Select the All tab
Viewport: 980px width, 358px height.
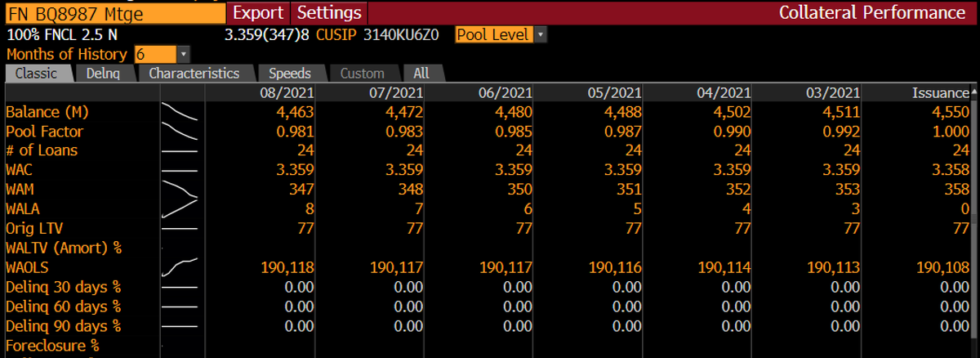422,74
